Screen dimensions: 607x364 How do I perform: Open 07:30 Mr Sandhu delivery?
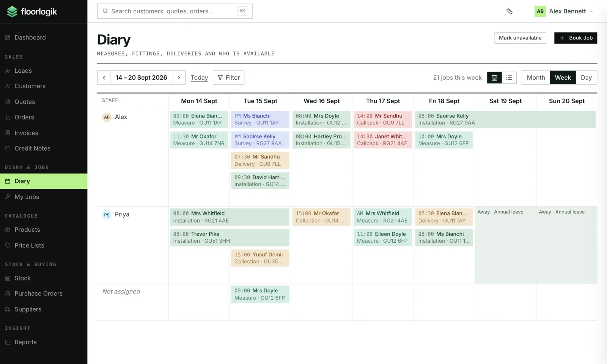(260, 160)
